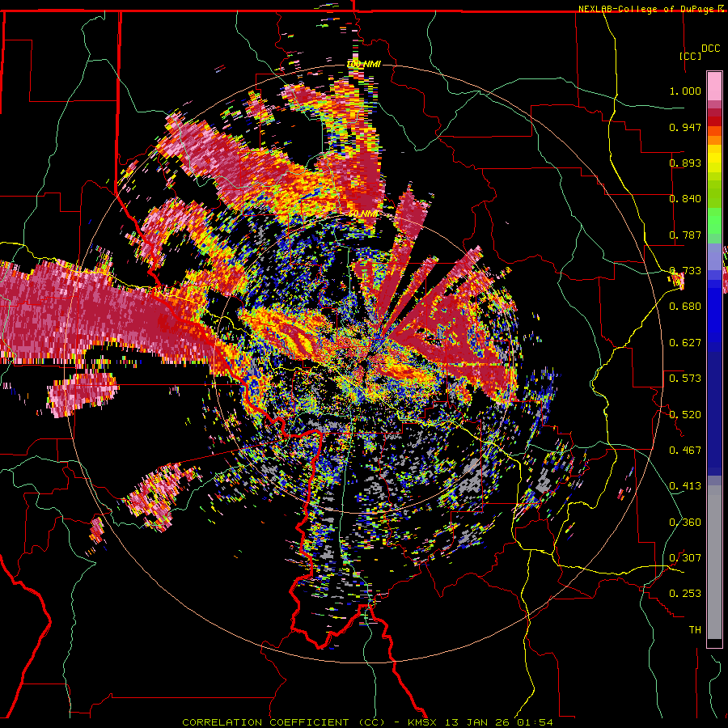Click the Correlation Coefficient KMSX caption
The image size is (728, 728).
coord(367,722)
